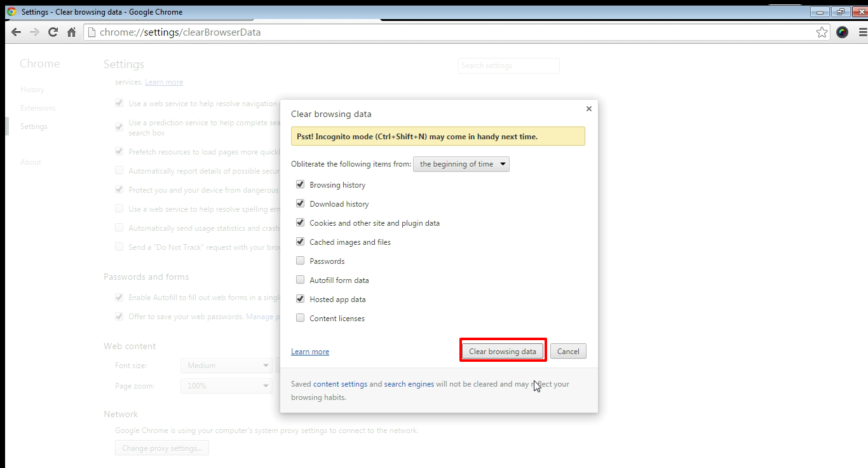Bookmark this page with the star icon

tap(822, 32)
